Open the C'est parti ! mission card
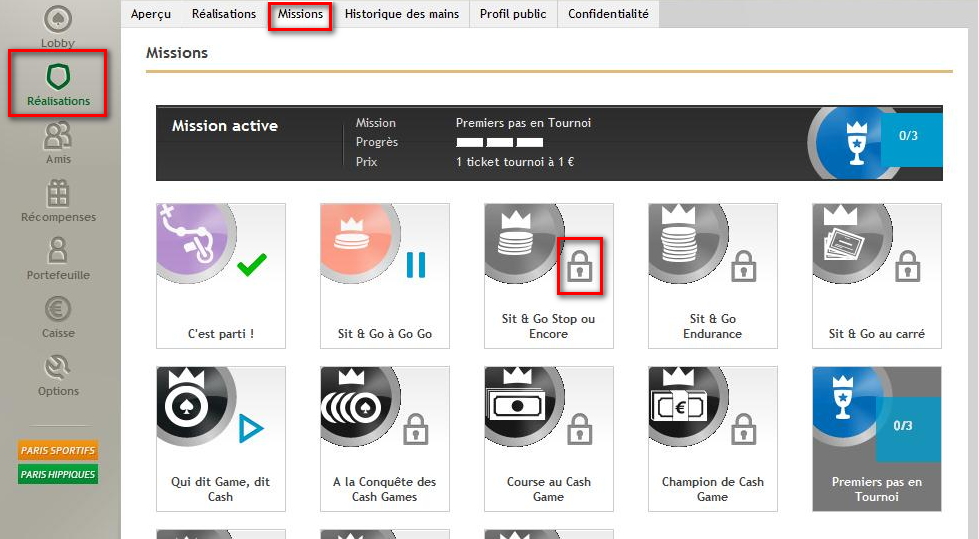979x539 pixels. point(220,275)
